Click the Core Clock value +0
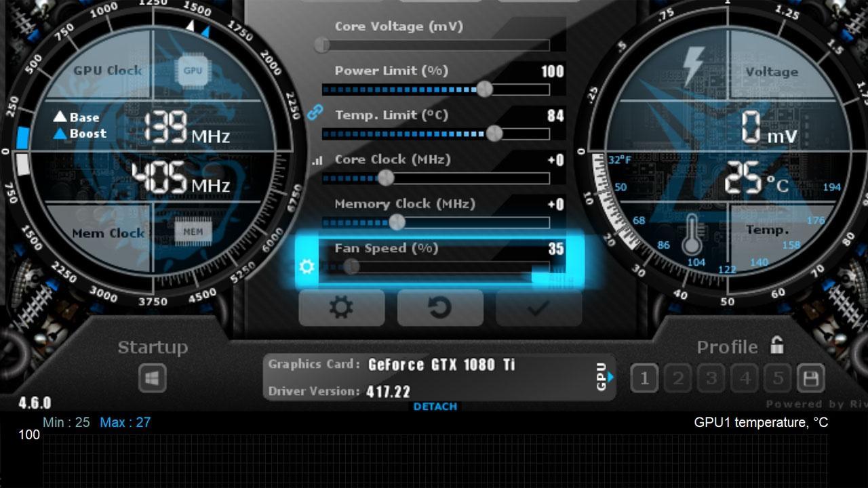 (555, 160)
